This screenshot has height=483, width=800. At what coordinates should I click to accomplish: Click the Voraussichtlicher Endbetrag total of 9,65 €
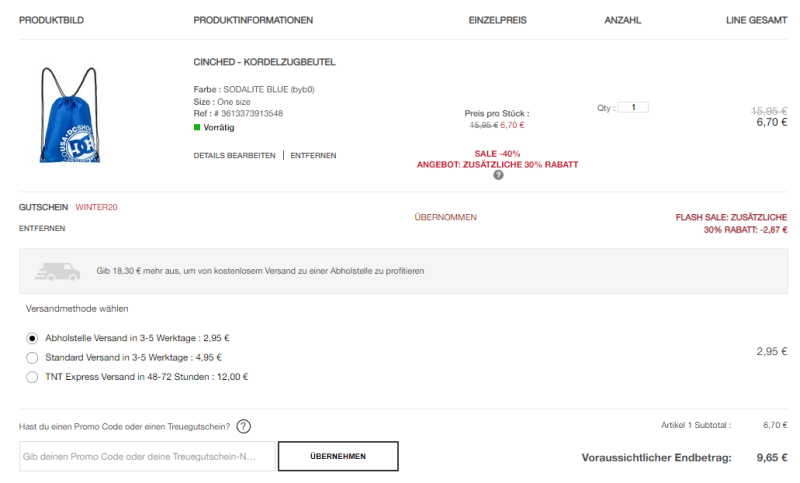pos(772,457)
